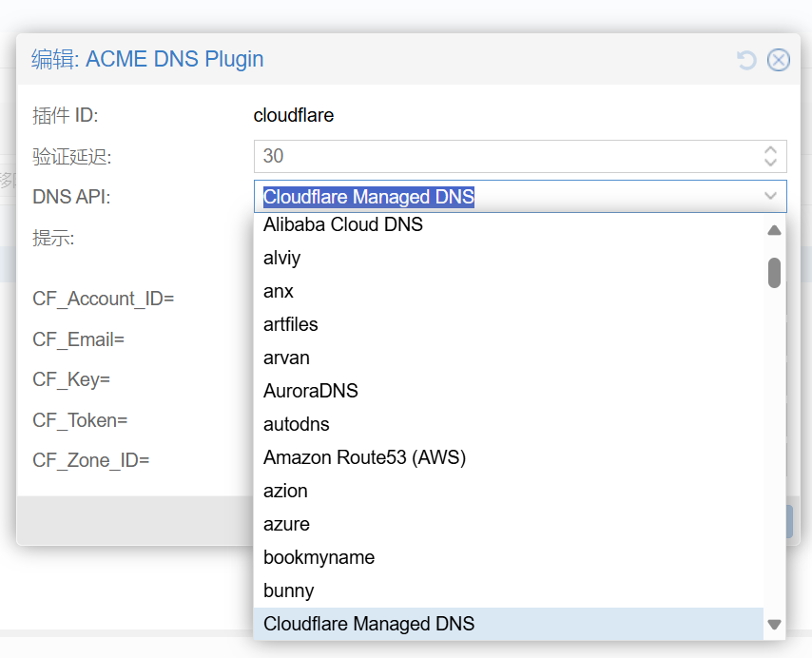Click the validation delay input field
The height and width of the screenshot is (658, 812).
pos(504,157)
